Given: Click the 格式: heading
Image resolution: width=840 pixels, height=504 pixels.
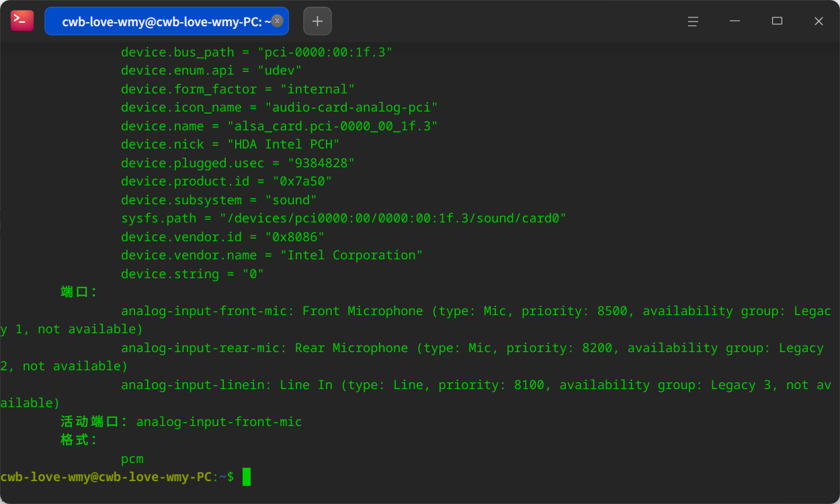Looking at the screenshot, I should pyautogui.click(x=79, y=440).
